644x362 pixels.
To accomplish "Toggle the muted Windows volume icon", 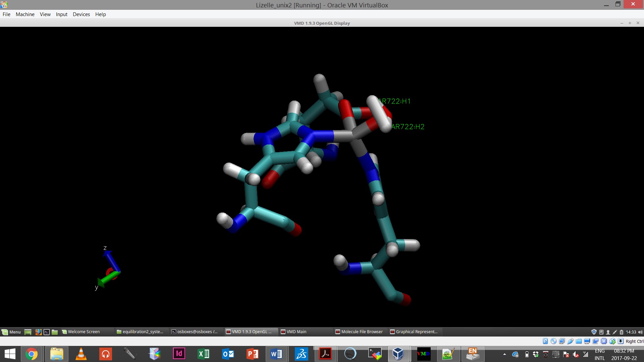I will pyautogui.click(x=576, y=354).
